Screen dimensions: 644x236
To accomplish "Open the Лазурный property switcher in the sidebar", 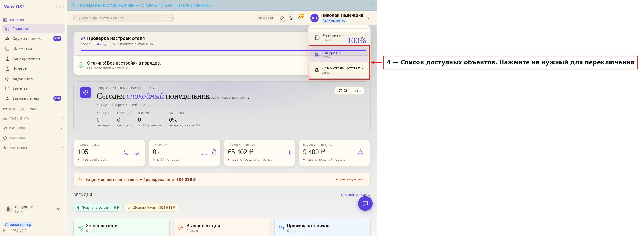I will [33, 209].
